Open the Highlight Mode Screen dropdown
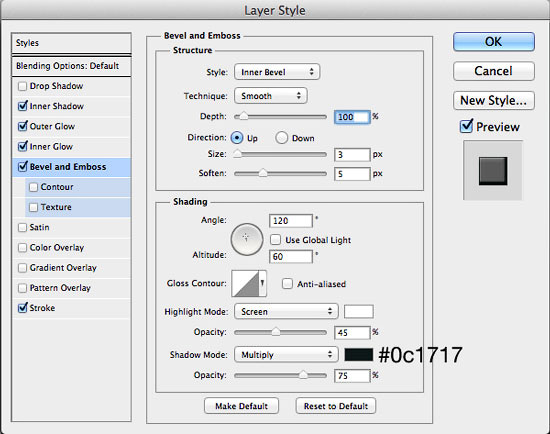550x434 pixels. click(286, 311)
